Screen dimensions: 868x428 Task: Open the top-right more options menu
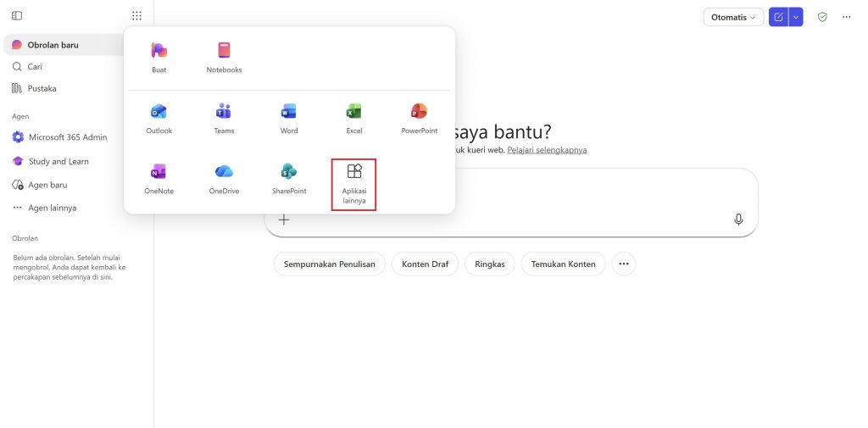847,17
